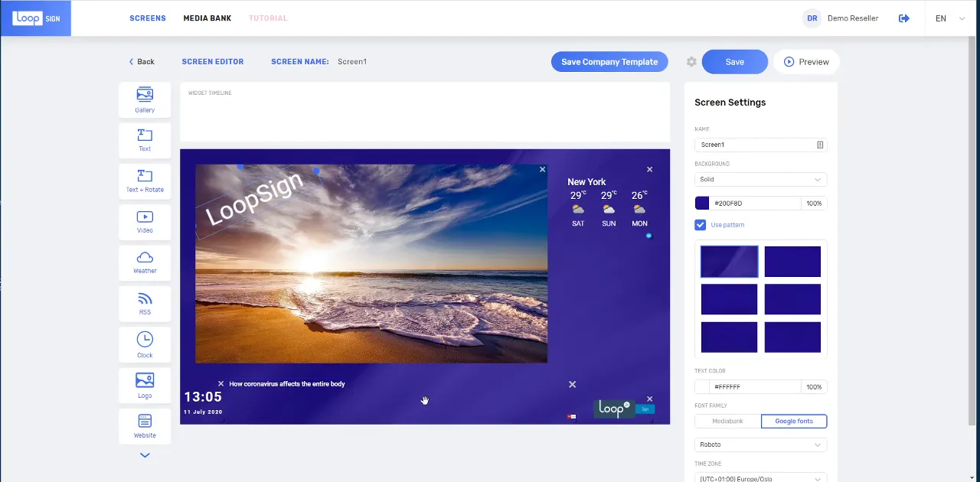Open the Screens tab

coord(148,18)
